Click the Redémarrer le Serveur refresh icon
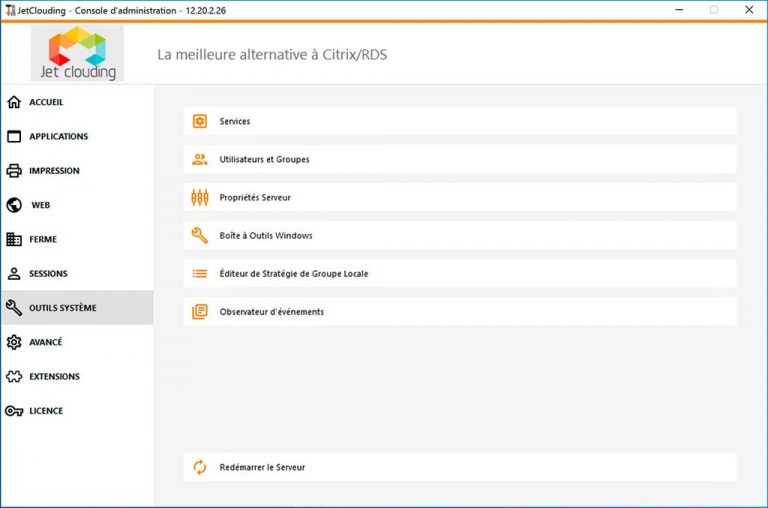Screen dimensions: 768x508 click(200, 467)
